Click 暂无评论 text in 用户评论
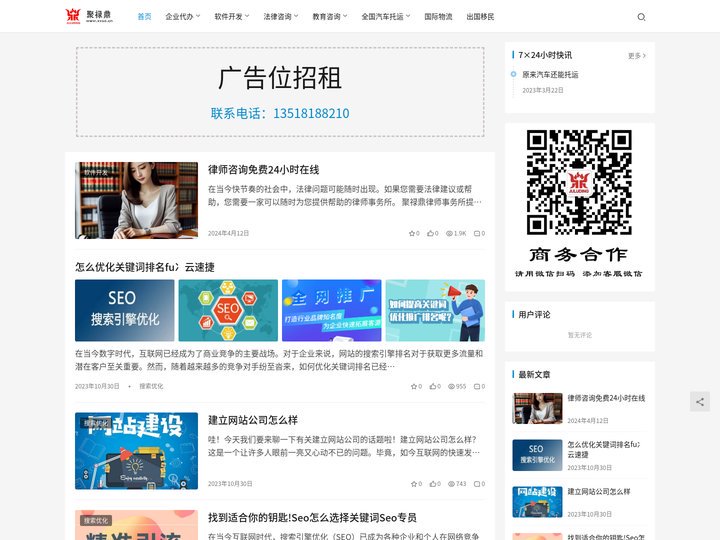The image size is (720, 540). click(x=580, y=335)
